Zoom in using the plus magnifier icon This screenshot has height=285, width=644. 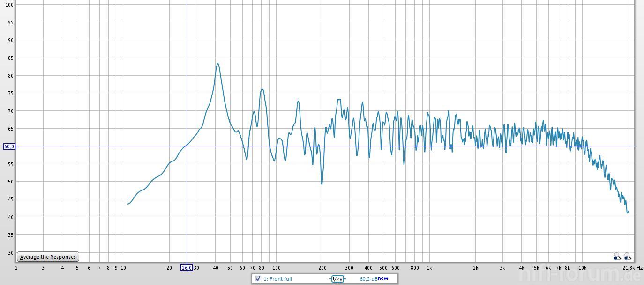tap(628, 256)
